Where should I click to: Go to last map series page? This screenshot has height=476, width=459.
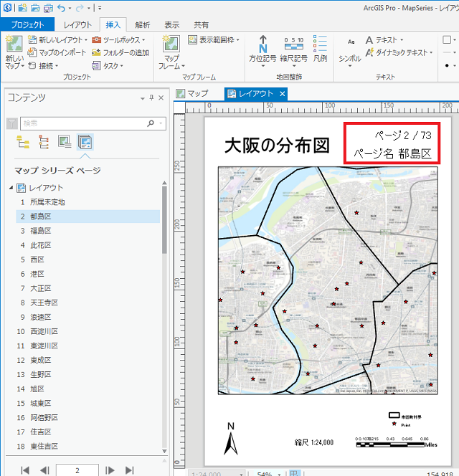(x=129, y=470)
